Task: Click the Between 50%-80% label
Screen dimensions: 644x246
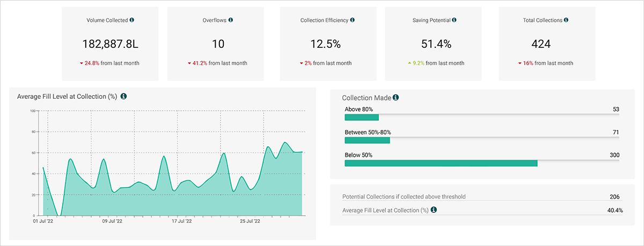Action: [368, 132]
